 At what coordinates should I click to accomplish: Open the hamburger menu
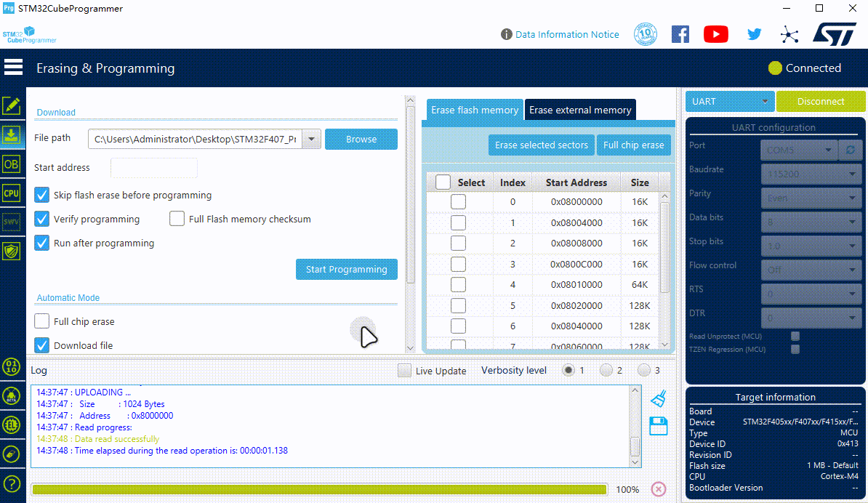13,68
